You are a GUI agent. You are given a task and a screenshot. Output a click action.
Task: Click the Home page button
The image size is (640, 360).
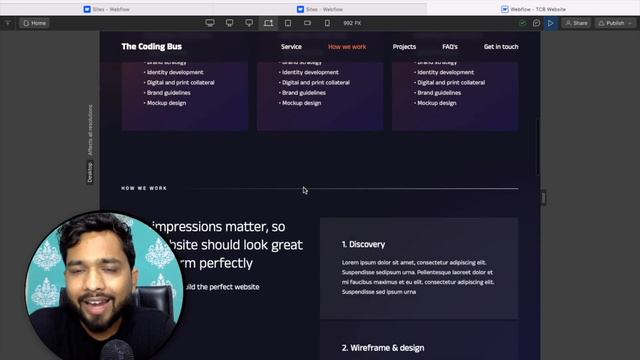pos(34,23)
